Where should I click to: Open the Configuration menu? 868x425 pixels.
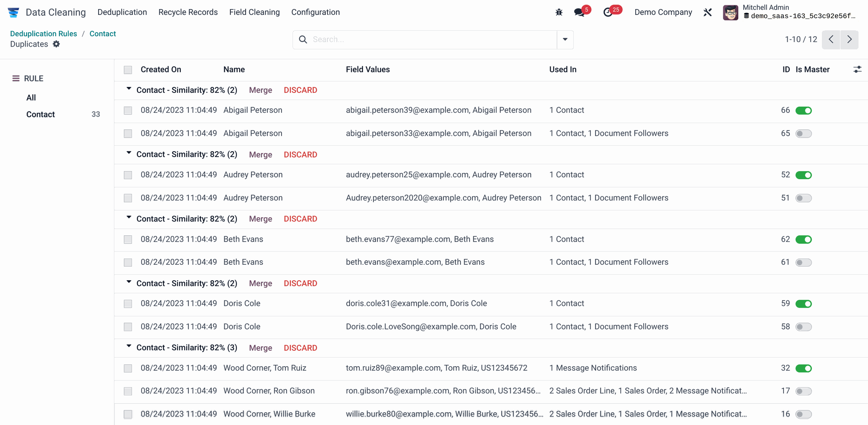(x=315, y=12)
